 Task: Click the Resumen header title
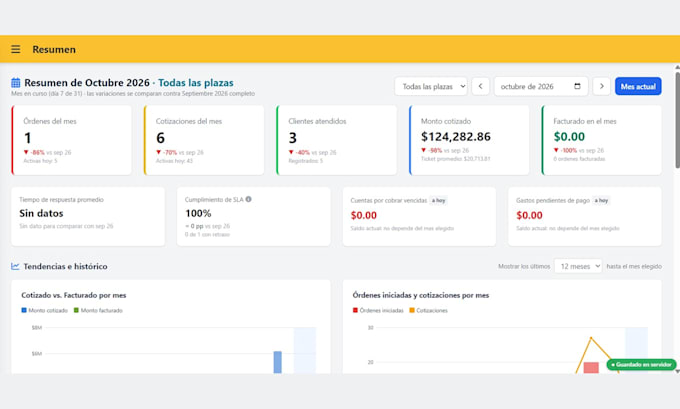tap(54, 49)
